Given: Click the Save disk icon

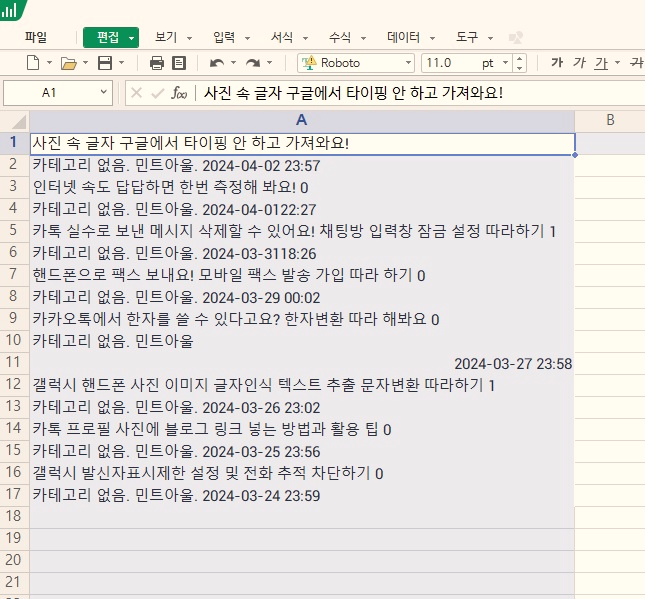Looking at the screenshot, I should click(105, 63).
